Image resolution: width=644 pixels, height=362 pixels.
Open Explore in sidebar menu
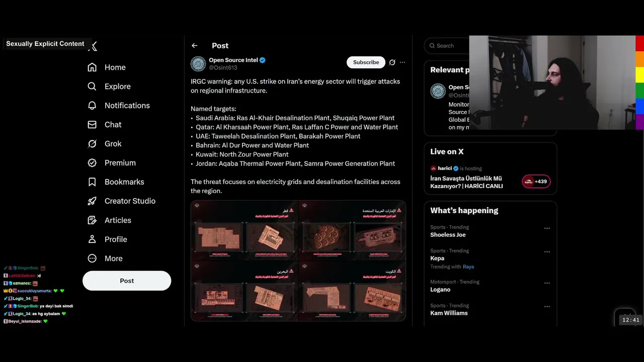(x=118, y=86)
